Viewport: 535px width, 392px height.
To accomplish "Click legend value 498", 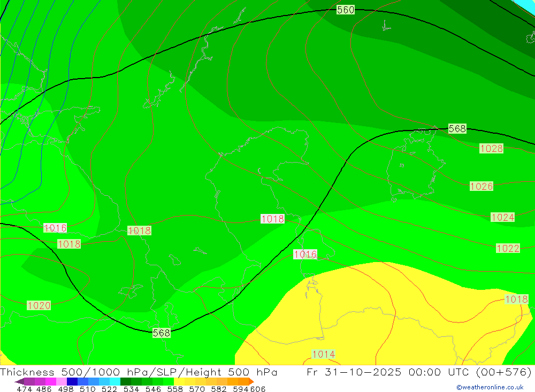I will tap(66, 389).
